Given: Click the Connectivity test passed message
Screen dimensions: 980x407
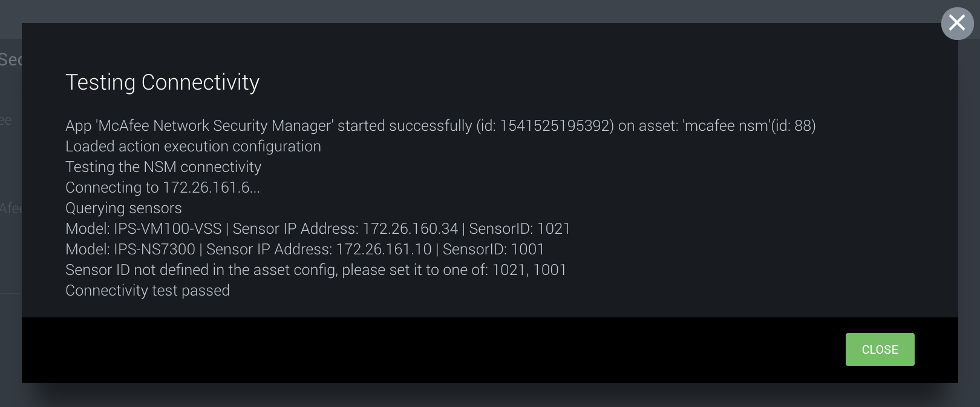Looking at the screenshot, I should pos(148,290).
